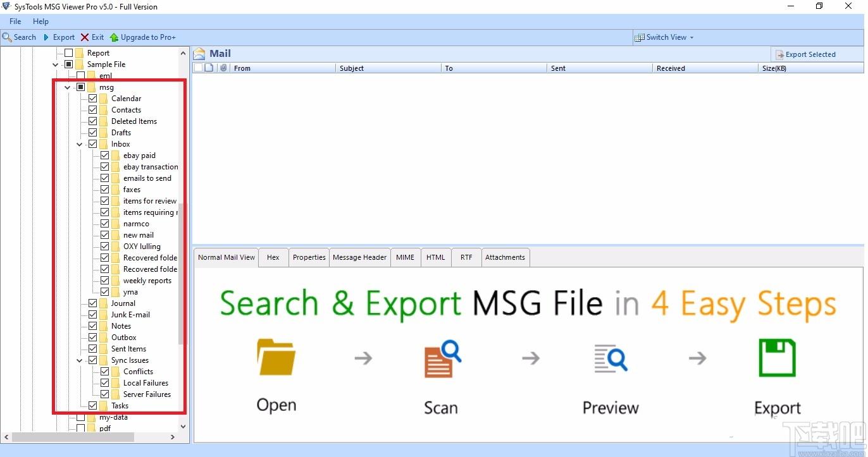The image size is (868, 457).
Task: Click the msg folder icon
Action: (x=92, y=87)
